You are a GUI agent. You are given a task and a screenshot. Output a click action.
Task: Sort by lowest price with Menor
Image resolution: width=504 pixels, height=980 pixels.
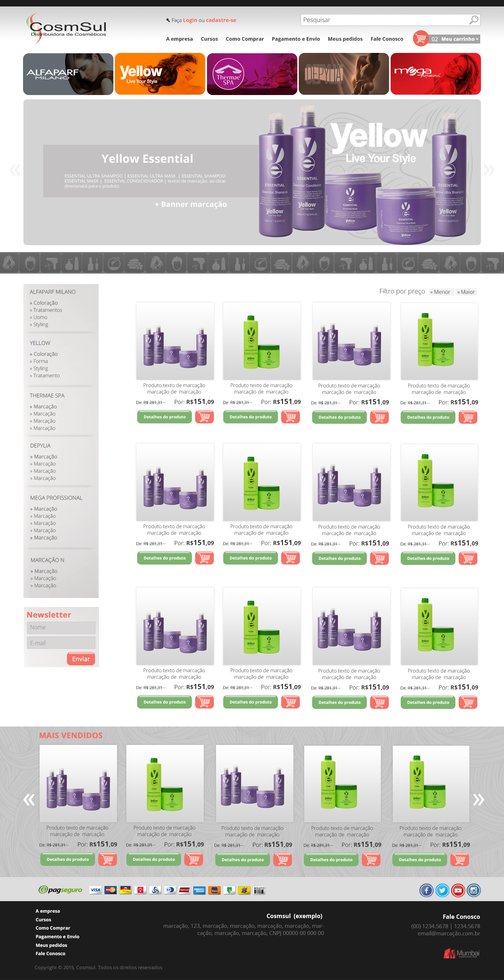pyautogui.click(x=441, y=292)
